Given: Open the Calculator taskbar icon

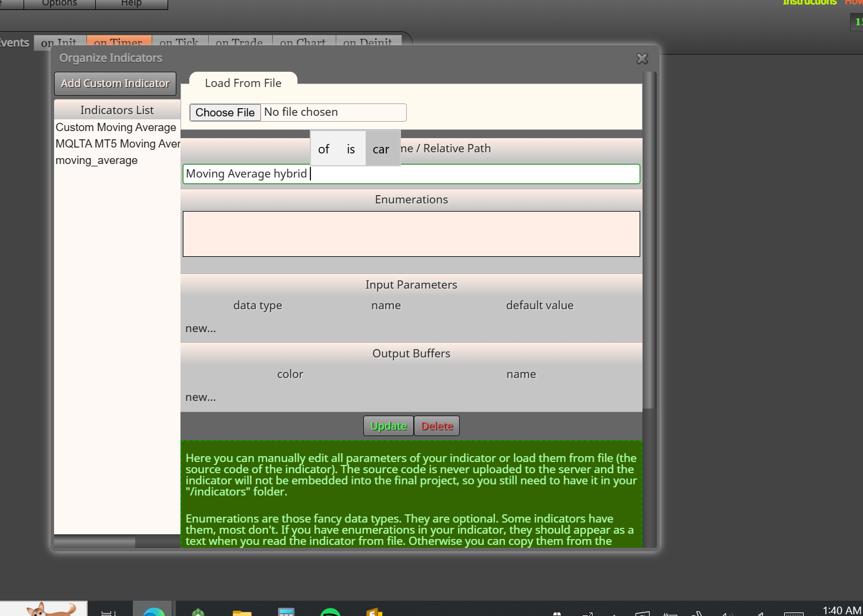Looking at the screenshot, I should coord(286,612).
